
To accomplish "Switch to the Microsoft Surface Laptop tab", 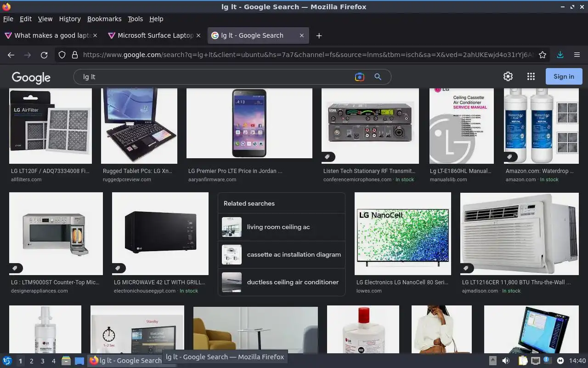I will pyautogui.click(x=154, y=35).
